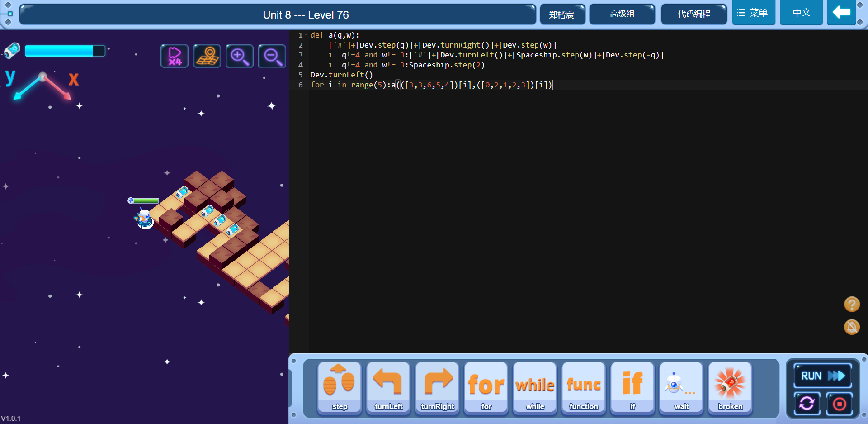Insert the broken command block
The width and height of the screenshot is (868, 424).
coord(730,388)
